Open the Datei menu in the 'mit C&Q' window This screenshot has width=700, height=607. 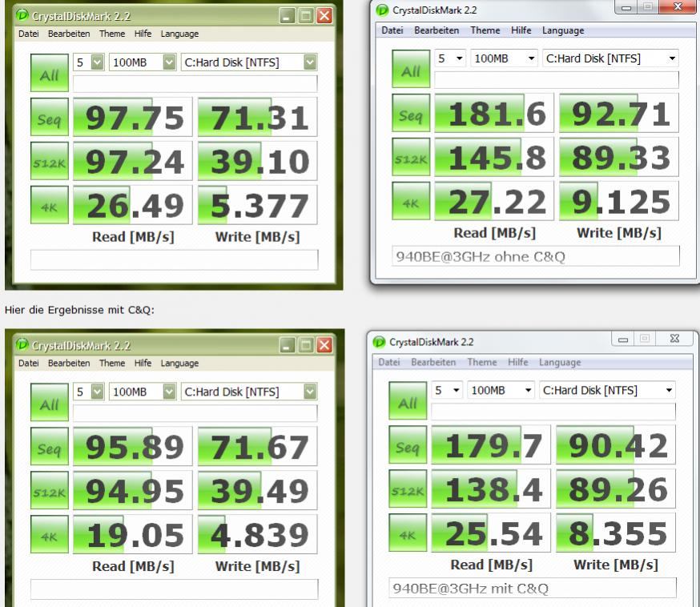(389, 362)
